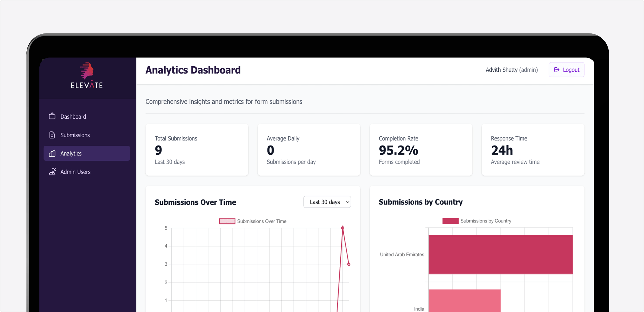The width and height of the screenshot is (644, 312).
Task: Open the Dashboard menu item
Action: (x=73, y=117)
